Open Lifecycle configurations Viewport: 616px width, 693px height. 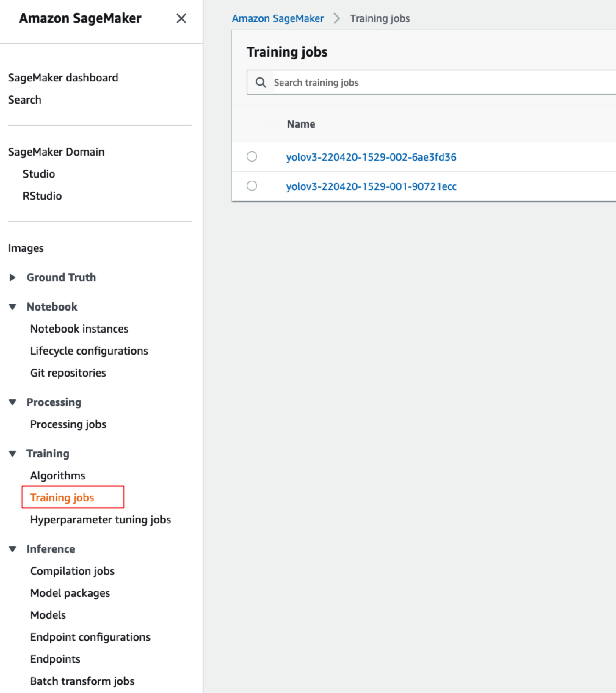coord(89,351)
